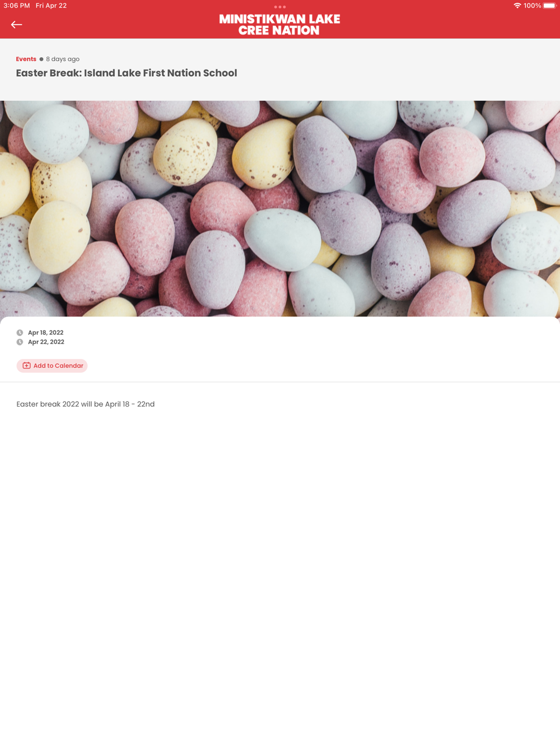560x747 pixels.
Task: Select the Easter Break event title
Action: tap(127, 73)
